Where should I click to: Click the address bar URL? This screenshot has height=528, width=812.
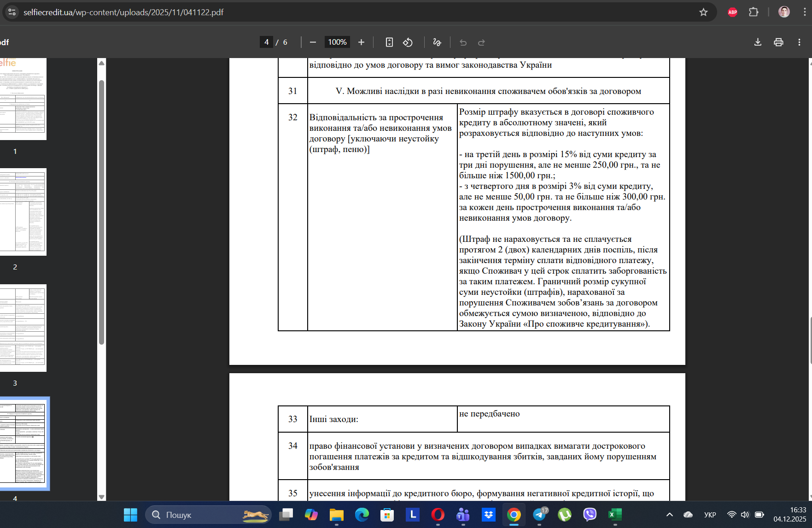tap(123, 12)
